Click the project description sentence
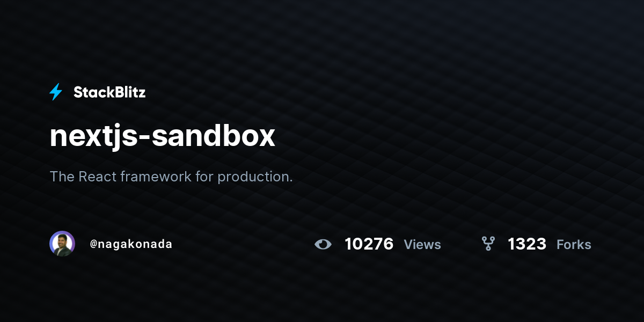644x322 pixels. tap(171, 177)
